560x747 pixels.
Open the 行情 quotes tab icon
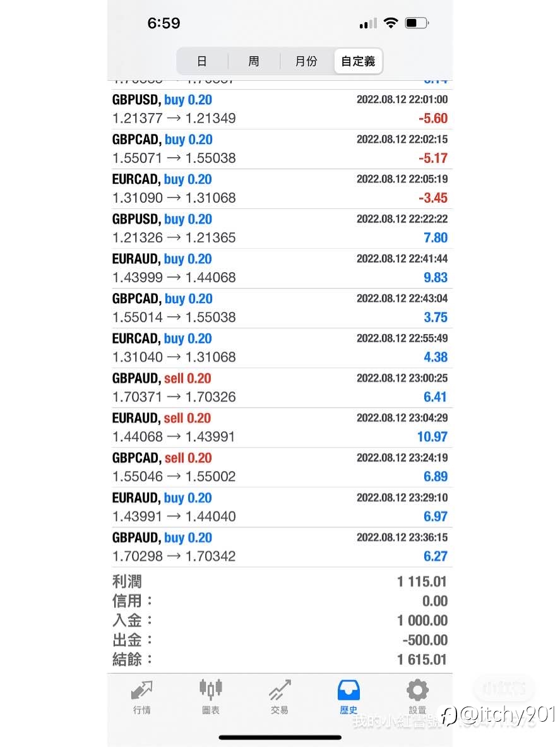coord(141,690)
